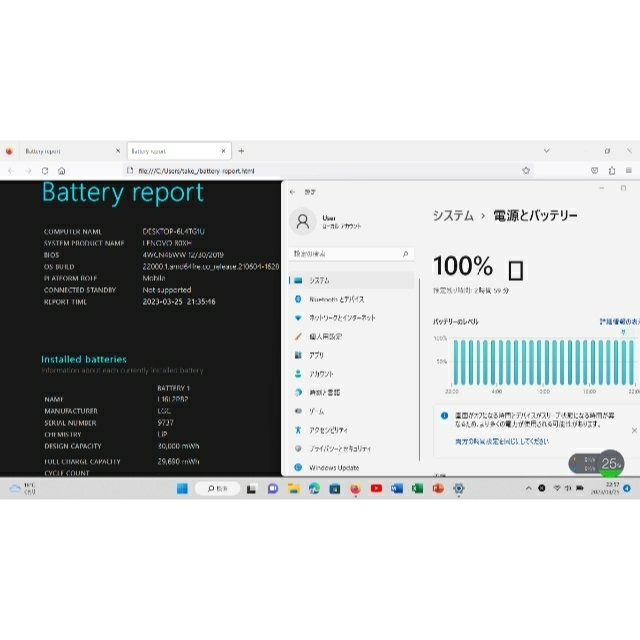Click the detailed info link above battery chart
This screenshot has height=640, width=640.
(619, 322)
